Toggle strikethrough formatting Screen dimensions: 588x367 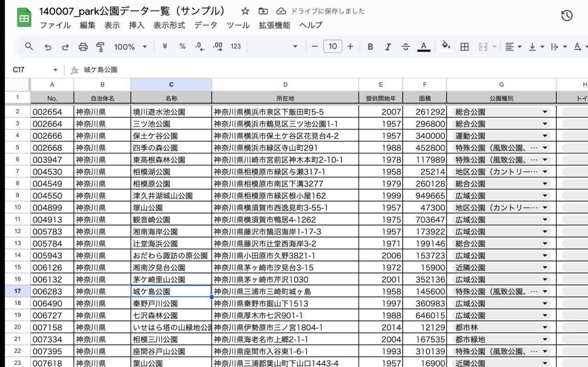pos(406,46)
